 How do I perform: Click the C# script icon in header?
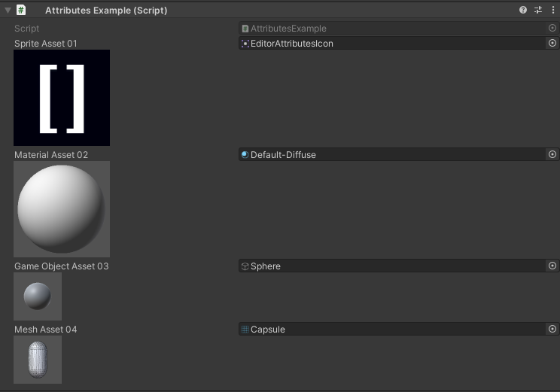tap(21, 10)
